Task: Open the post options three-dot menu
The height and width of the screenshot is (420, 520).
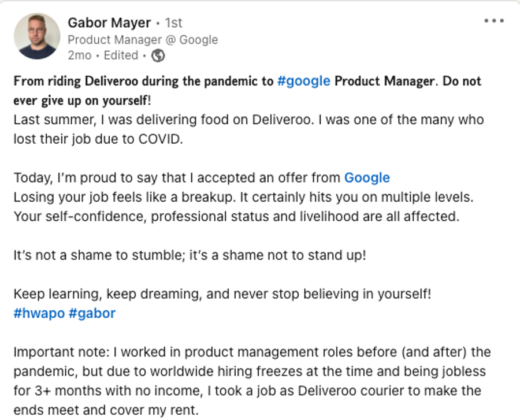Action: click(494, 20)
